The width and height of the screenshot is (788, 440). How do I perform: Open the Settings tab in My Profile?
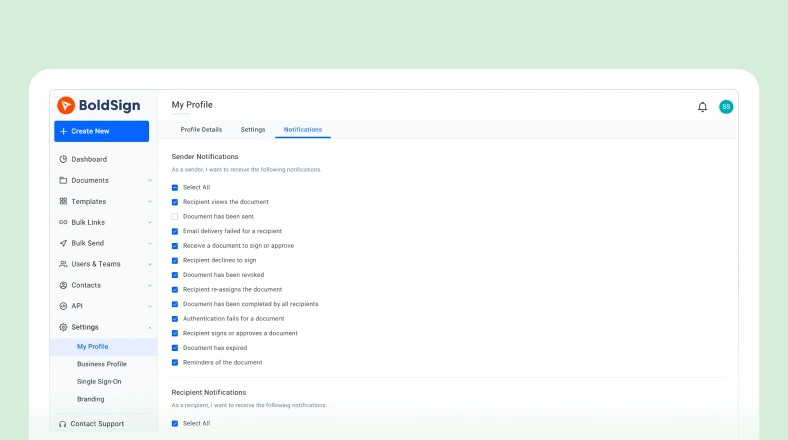(x=253, y=130)
